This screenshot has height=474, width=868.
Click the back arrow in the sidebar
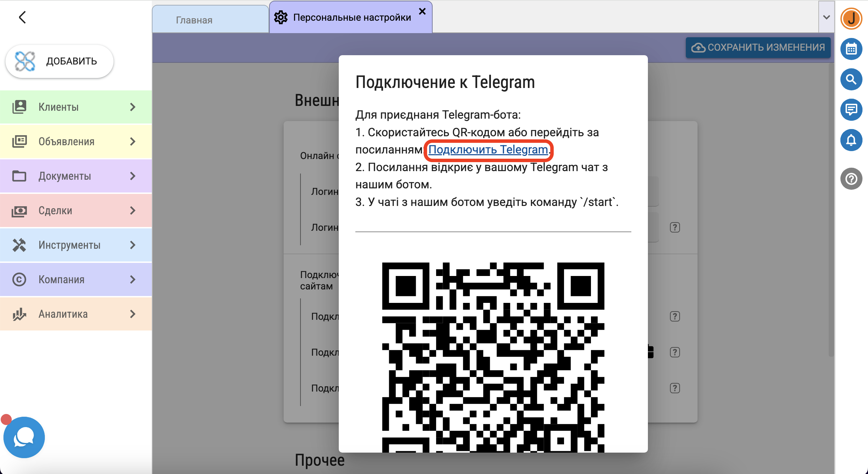coord(22,17)
